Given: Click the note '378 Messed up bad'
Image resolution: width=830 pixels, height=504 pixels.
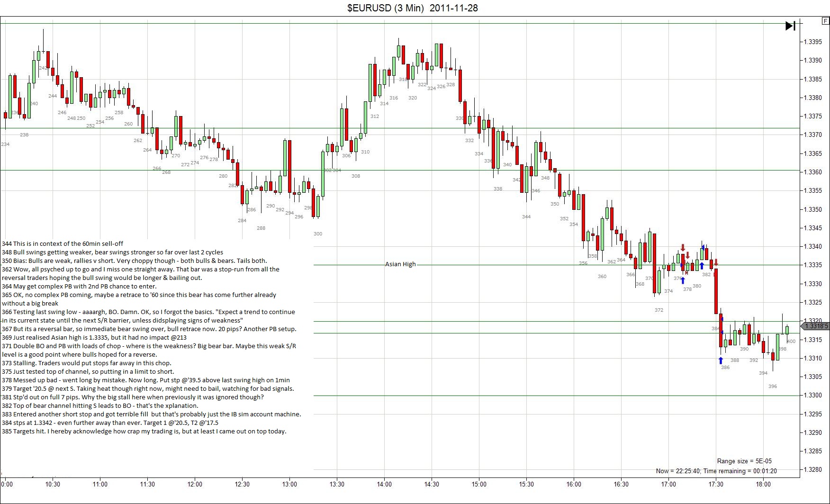Looking at the screenshot, I should 146,380.
